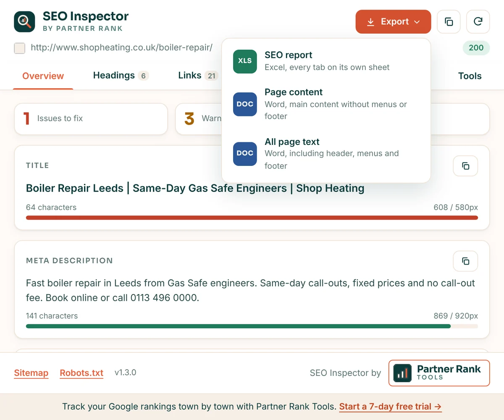Click the Warnings summary card

coord(198,119)
